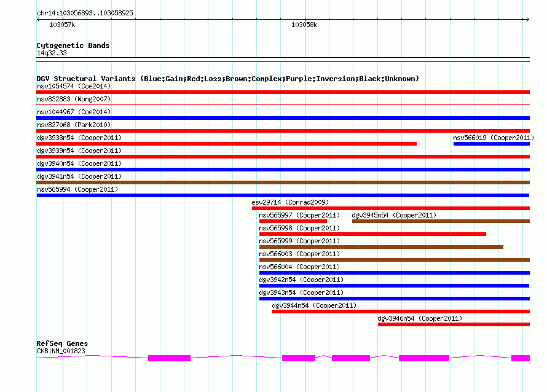Click the DGV Structural Variants track title
This screenshot has height=392, width=547.
(x=228, y=79)
